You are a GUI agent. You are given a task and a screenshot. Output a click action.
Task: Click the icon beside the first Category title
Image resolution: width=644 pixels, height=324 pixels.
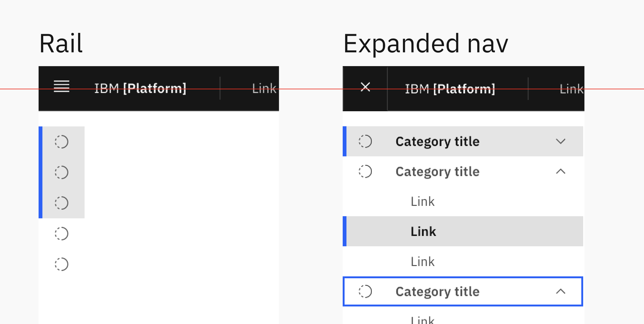365,141
